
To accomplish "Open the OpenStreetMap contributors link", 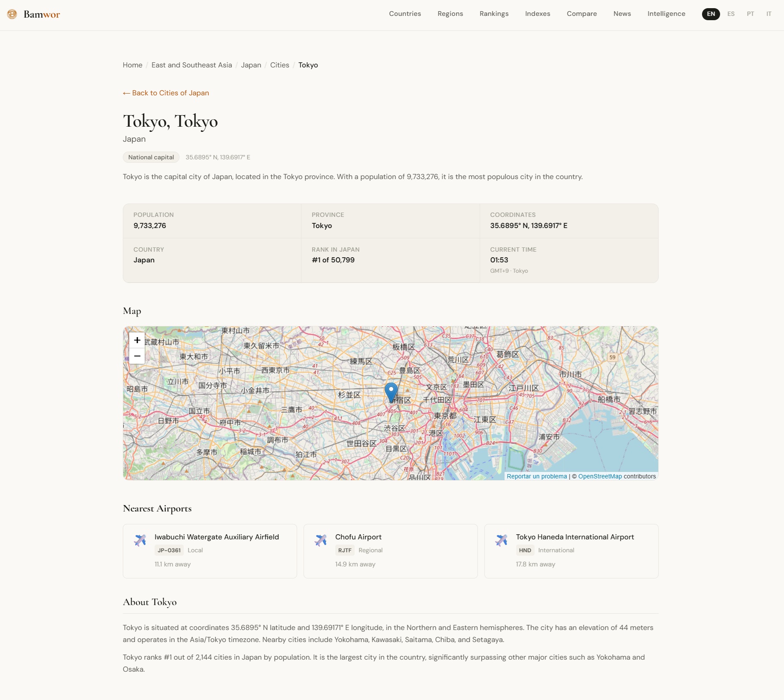I will 600,476.
